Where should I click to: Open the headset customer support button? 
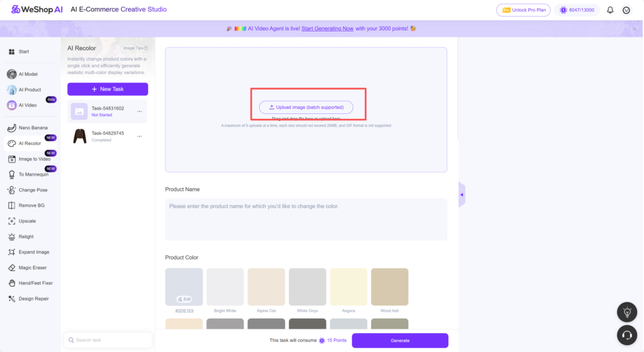627,336
